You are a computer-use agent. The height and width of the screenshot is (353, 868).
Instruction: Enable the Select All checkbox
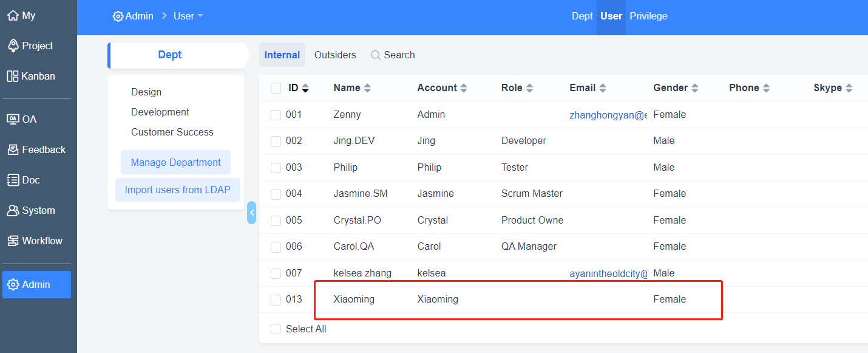point(276,329)
